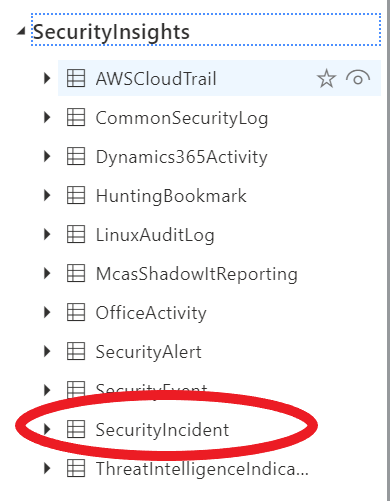Select the CommonSecurityLog table
The width and height of the screenshot is (390, 501).
click(182, 118)
